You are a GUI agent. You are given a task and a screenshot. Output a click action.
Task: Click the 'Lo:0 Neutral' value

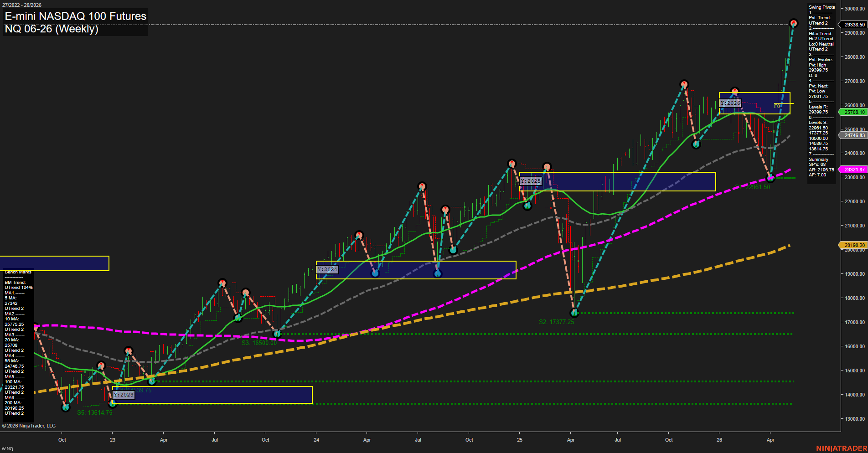pyautogui.click(x=821, y=44)
